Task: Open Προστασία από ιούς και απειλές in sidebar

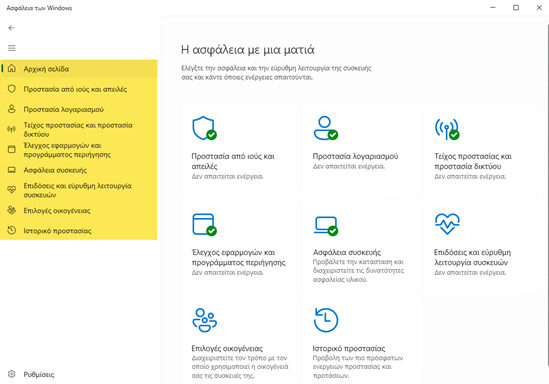Action: (79, 89)
